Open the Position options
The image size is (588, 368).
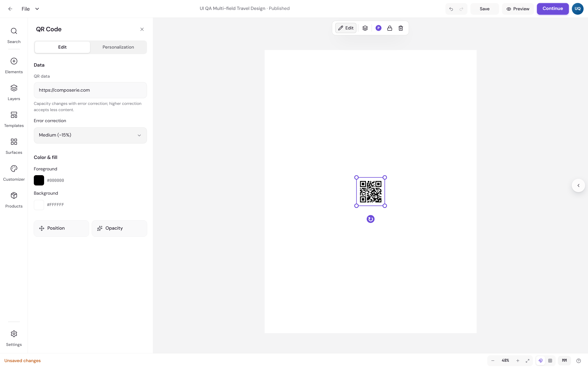tap(61, 228)
